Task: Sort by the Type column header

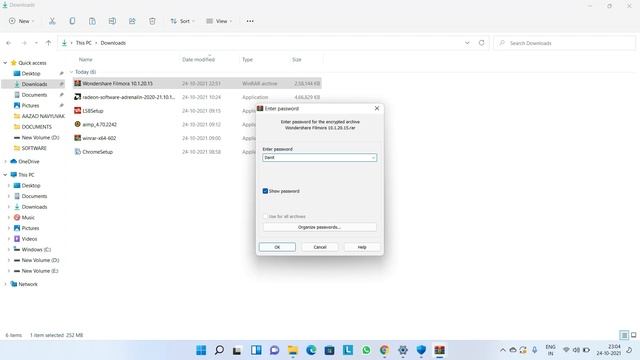Action: (x=247, y=60)
